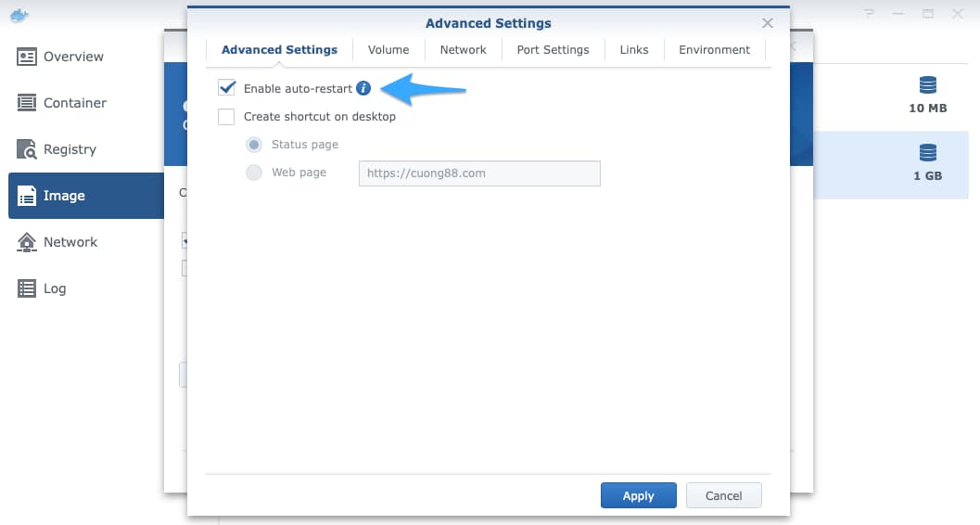The height and width of the screenshot is (525, 980).
Task: Choose the Web page radio option
Action: [x=253, y=173]
